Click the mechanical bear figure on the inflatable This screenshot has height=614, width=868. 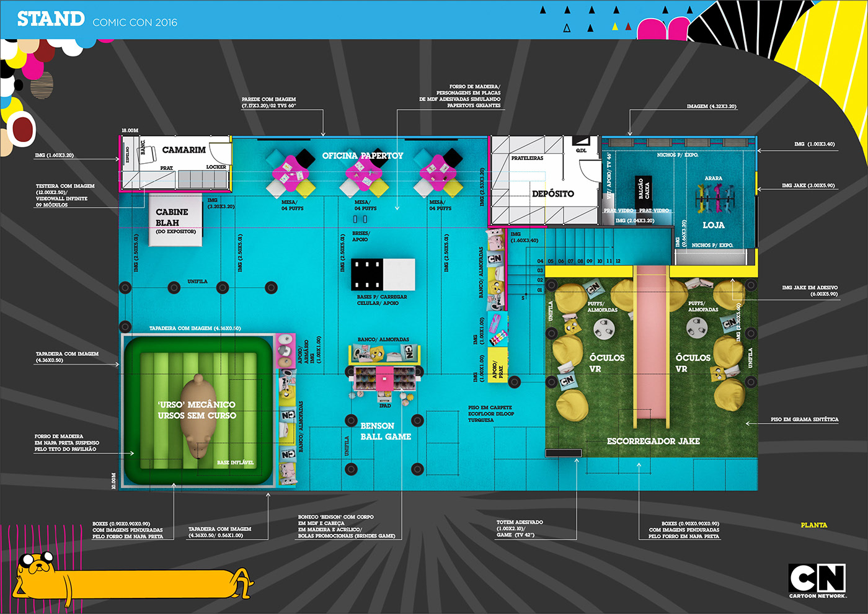(200, 416)
